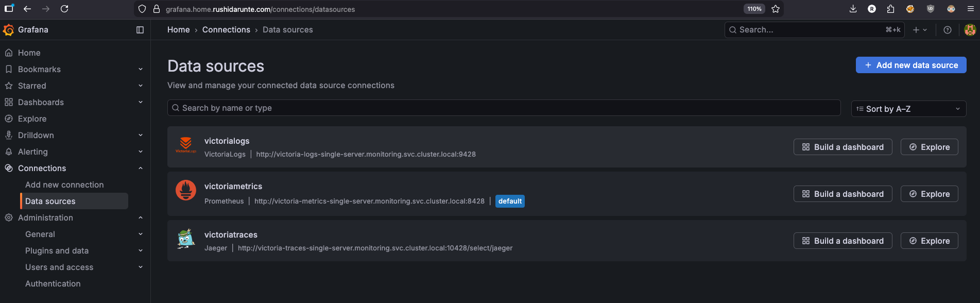
Task: Build a dashboard for victoriametrics
Action: click(x=843, y=194)
